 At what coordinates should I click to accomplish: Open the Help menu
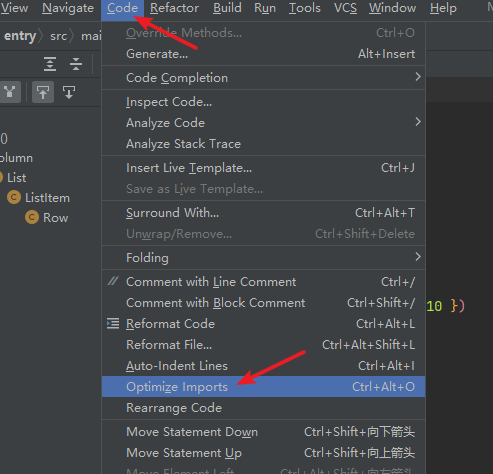click(443, 8)
